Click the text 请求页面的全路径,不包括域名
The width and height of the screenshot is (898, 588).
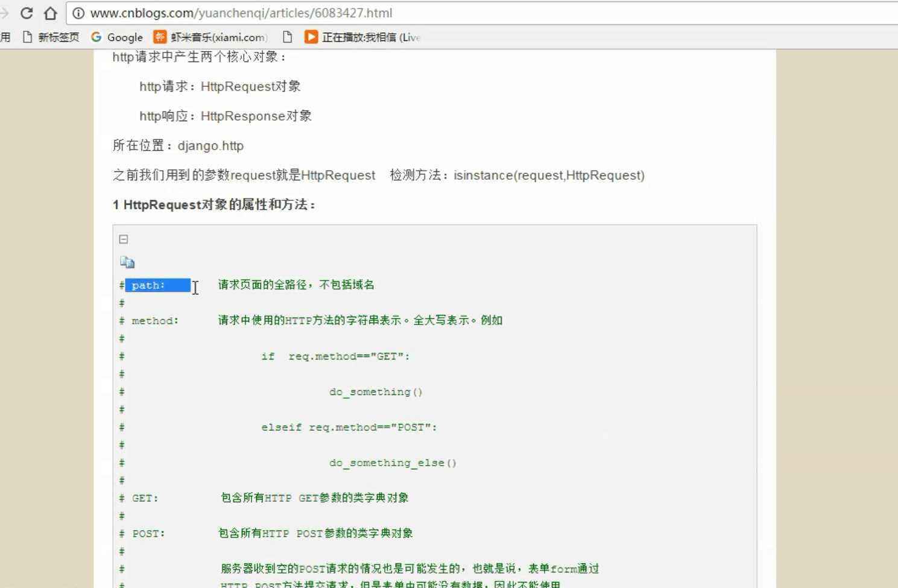click(x=296, y=285)
